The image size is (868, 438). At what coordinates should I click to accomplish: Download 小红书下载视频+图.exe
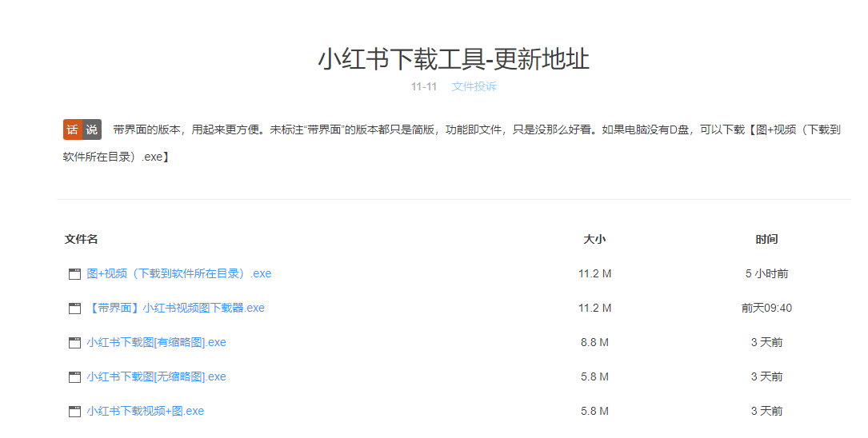click(x=146, y=411)
